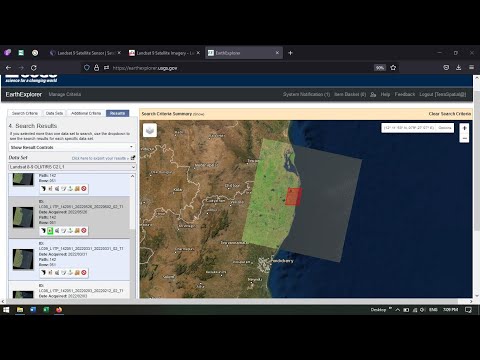Toggle browse overlay on the third scene

50,273
